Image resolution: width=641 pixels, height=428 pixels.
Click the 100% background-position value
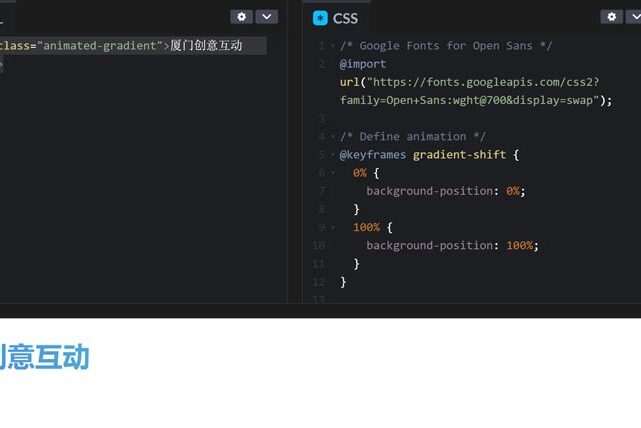[x=519, y=246]
